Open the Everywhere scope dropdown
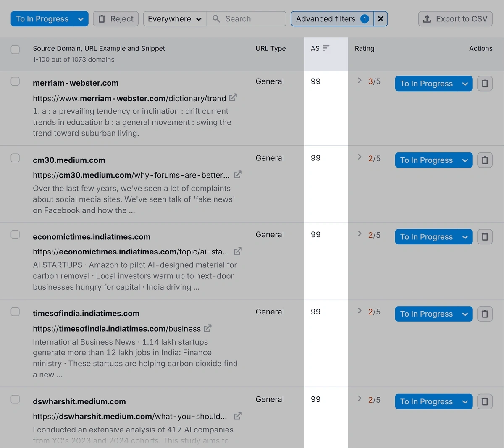The image size is (504, 448). tap(175, 19)
